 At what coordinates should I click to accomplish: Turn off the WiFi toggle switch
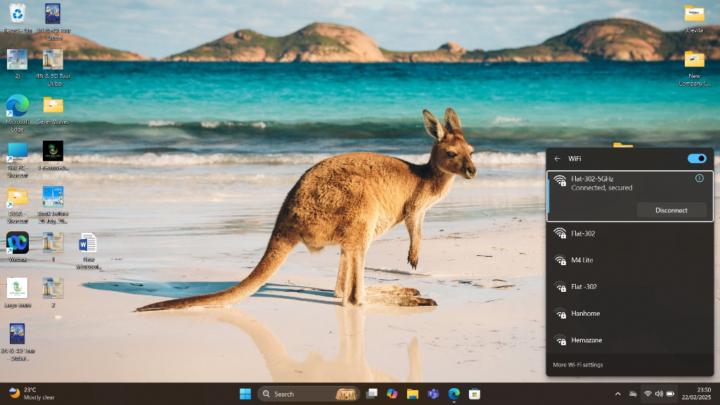(696, 158)
